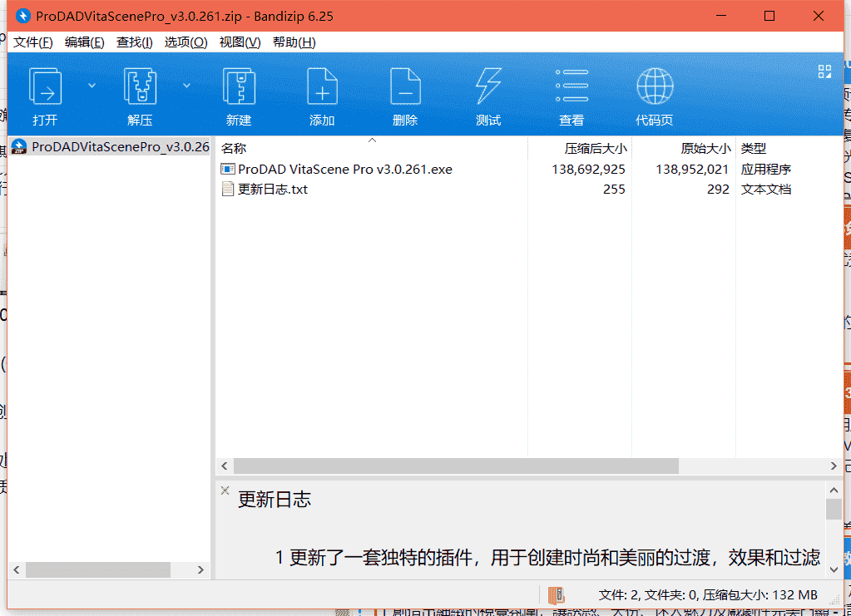Maximize the Bandizip window
Screen dimensions: 851x616
[769, 16]
